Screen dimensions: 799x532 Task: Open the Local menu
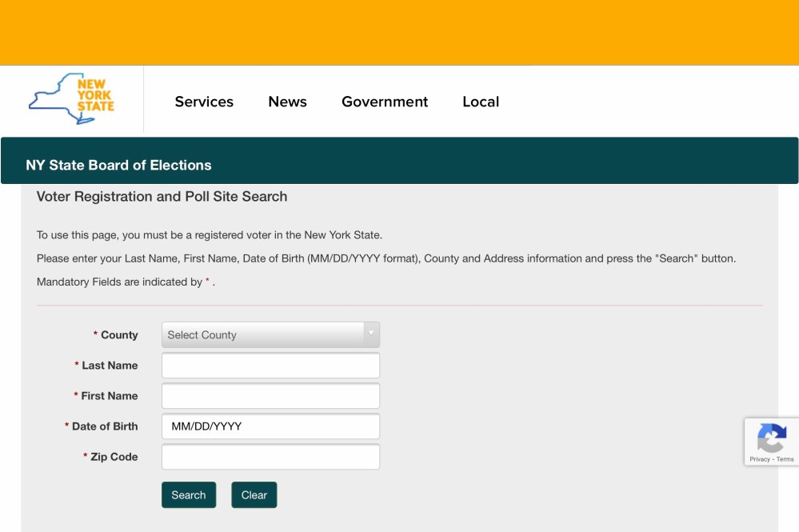[481, 102]
